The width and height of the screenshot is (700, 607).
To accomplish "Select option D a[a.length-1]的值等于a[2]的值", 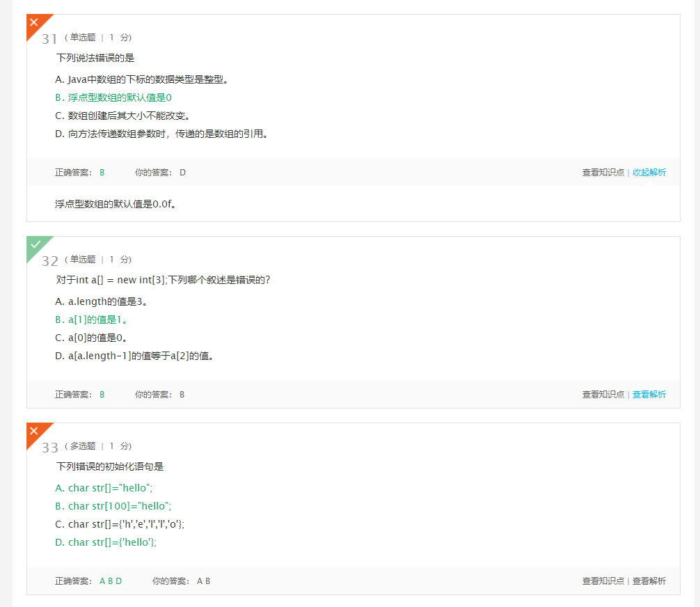I will pos(134,356).
